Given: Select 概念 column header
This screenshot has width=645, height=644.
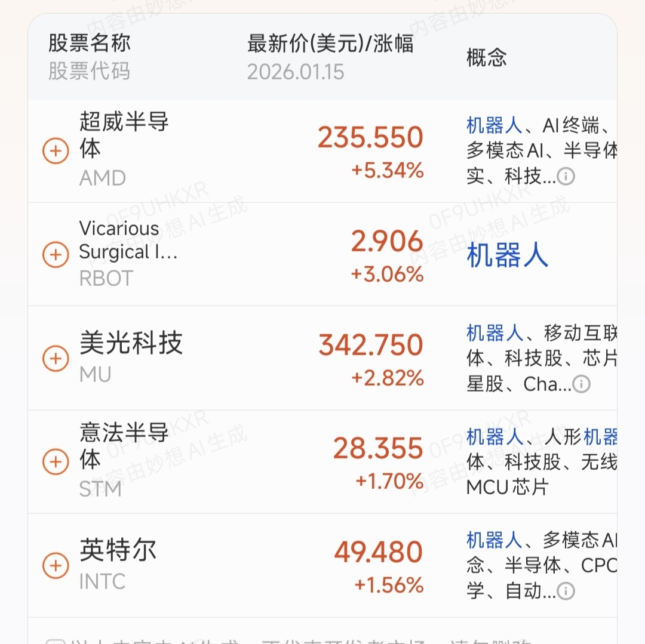Looking at the screenshot, I should click(487, 57).
